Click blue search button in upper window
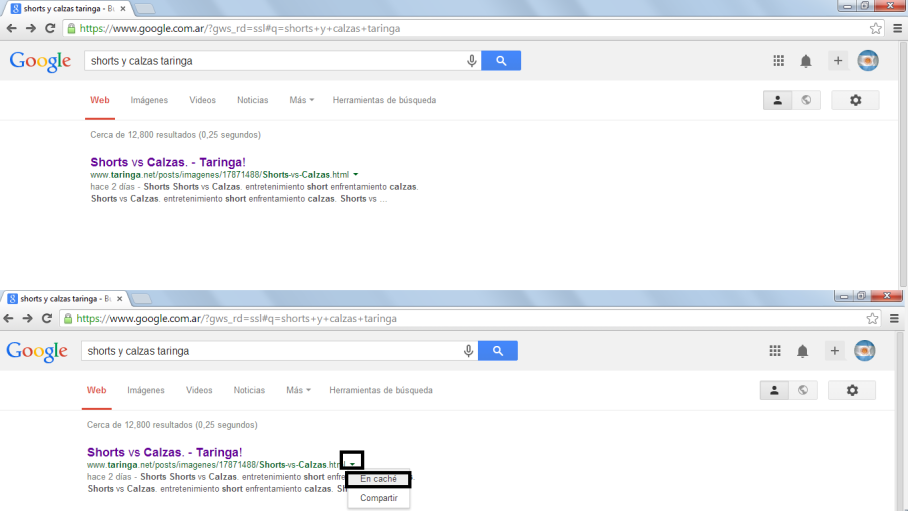 tap(501, 61)
